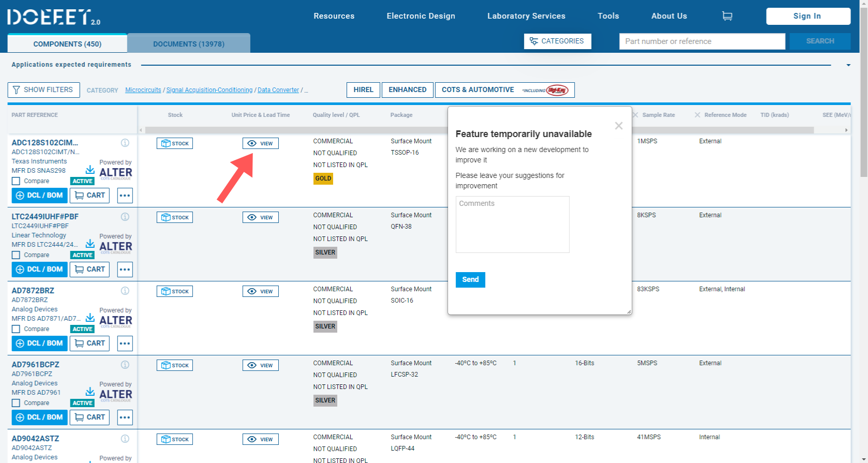Tick Compare checkbox for AD7872BRZ
Image resolution: width=868 pixels, height=463 pixels.
point(16,329)
